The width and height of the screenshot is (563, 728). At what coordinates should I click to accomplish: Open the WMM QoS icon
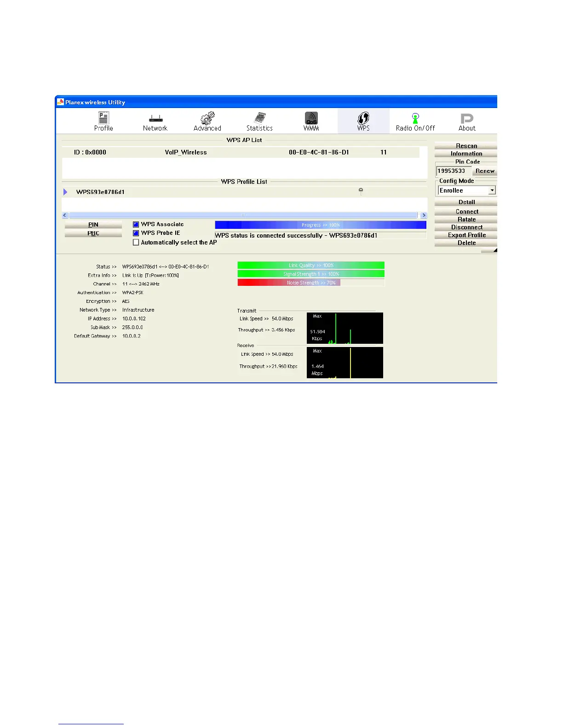pyautogui.click(x=311, y=118)
